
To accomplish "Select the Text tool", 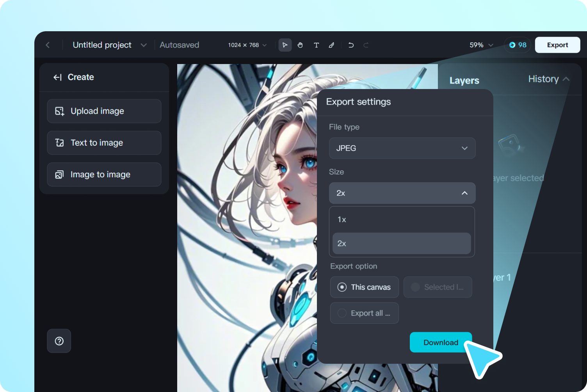I will click(316, 45).
